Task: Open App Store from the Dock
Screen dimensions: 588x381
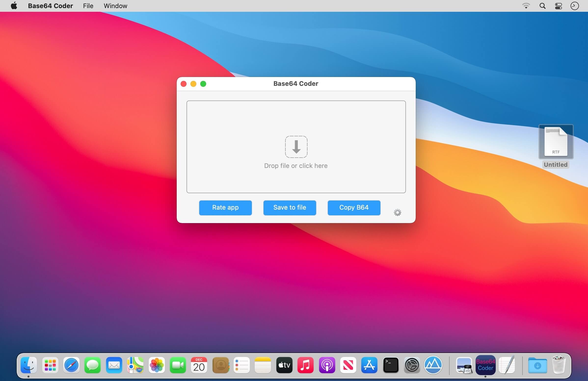Action: click(x=369, y=365)
